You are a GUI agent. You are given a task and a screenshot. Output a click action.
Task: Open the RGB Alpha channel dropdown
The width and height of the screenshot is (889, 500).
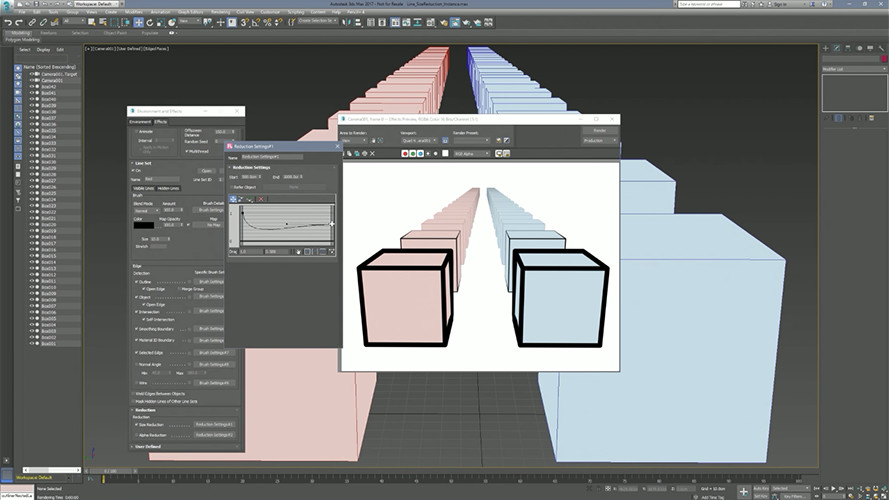click(471, 154)
